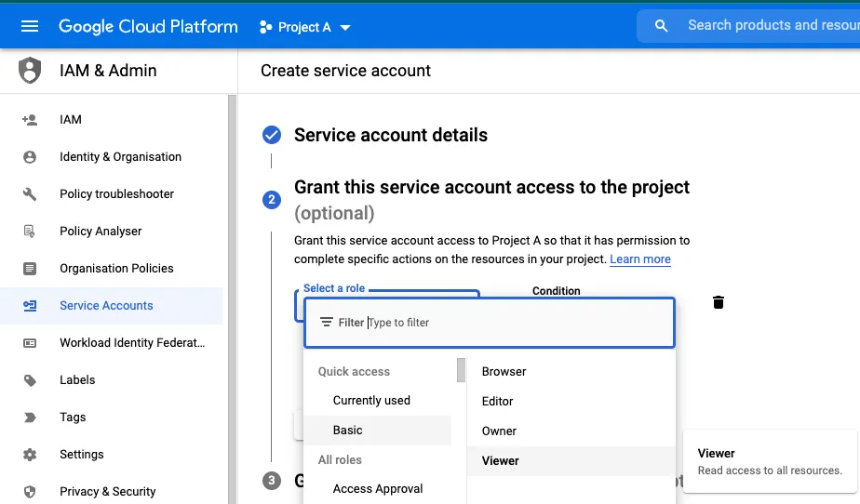Screen dimensions: 860x504
Task: Click the role category list scrollbar
Action: click(x=462, y=370)
